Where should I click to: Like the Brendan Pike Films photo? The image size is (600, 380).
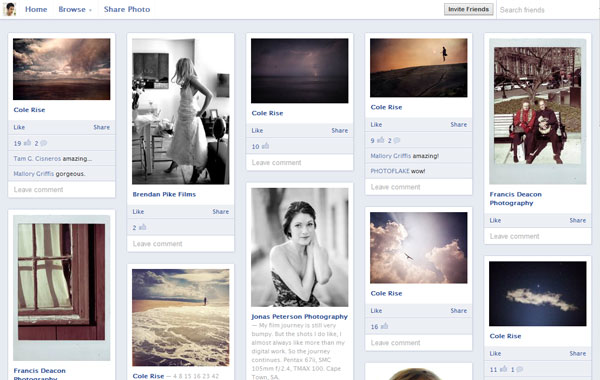coord(138,212)
